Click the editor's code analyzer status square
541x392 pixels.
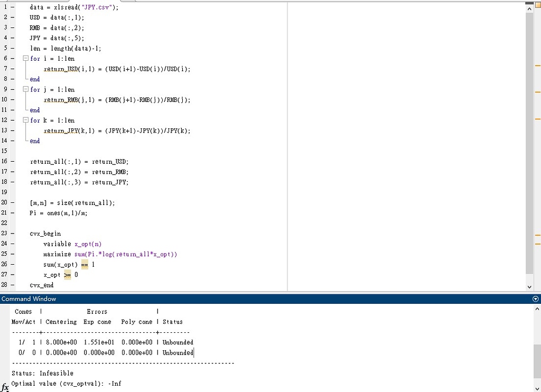pos(537,4)
